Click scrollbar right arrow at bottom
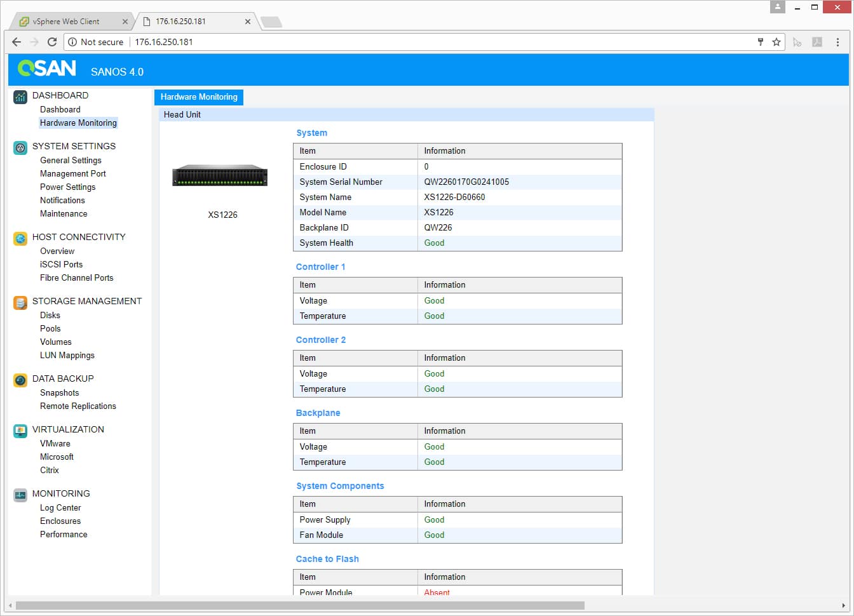Screen dimensions: 854x616 pyautogui.click(x=843, y=605)
